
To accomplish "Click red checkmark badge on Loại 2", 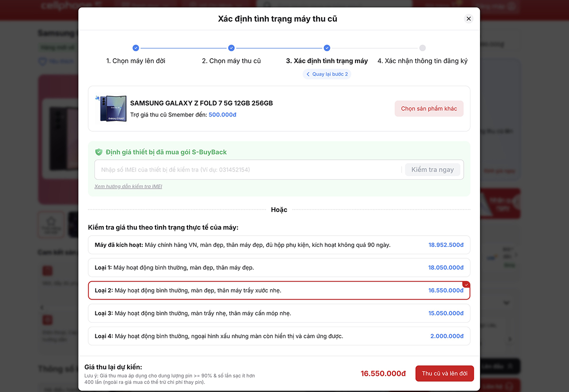I will [x=466, y=284].
